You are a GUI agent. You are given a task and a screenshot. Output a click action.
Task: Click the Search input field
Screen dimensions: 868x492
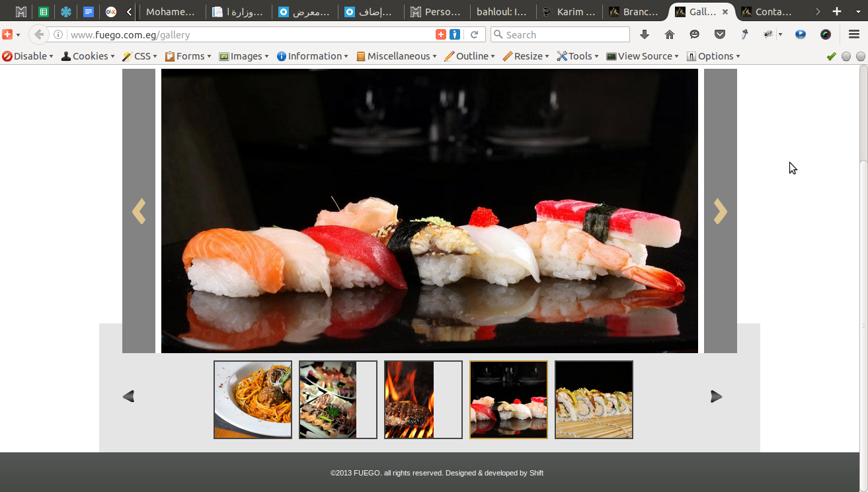point(560,34)
